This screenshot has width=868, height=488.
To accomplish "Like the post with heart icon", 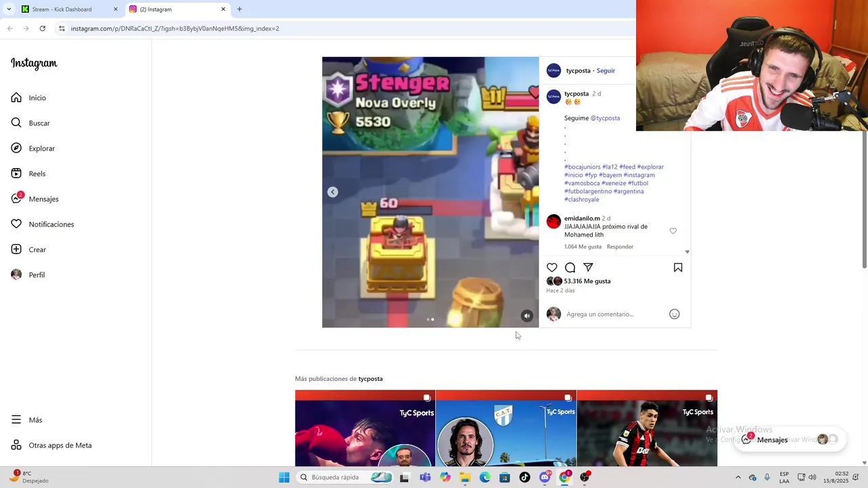I will [552, 268].
